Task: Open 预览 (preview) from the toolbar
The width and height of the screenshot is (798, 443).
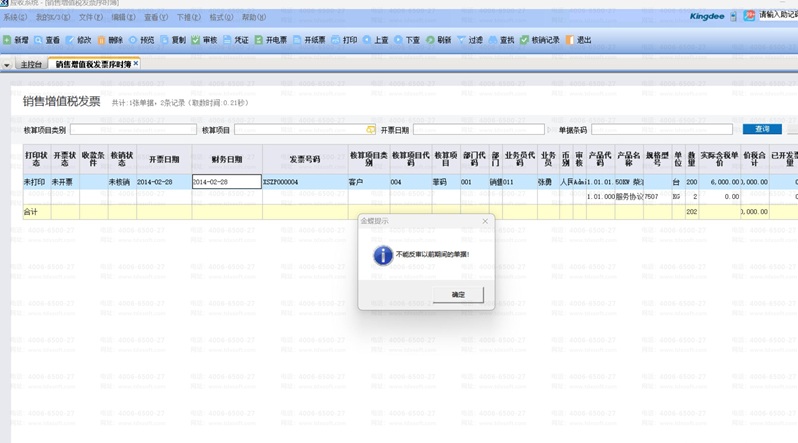Action: [141, 40]
